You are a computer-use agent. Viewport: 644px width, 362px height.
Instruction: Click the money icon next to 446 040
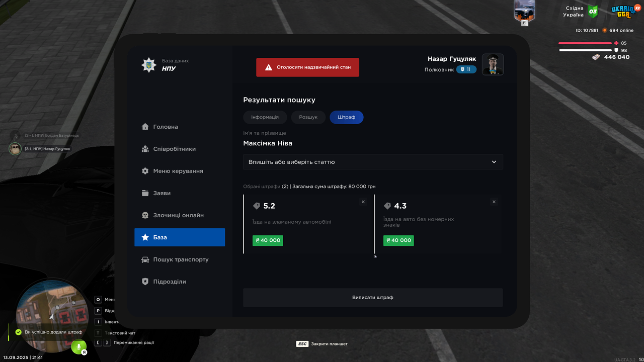point(596,57)
